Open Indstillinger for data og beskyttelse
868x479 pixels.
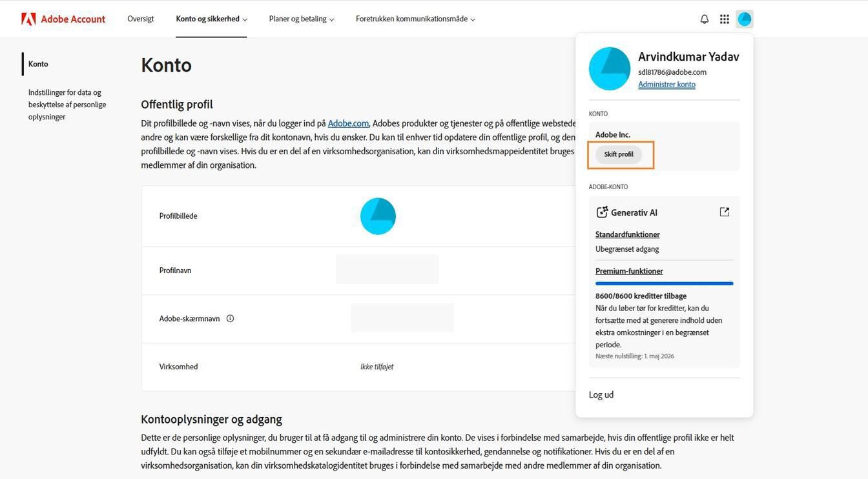67,105
